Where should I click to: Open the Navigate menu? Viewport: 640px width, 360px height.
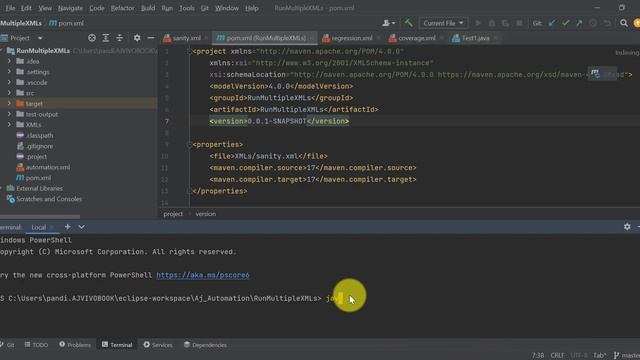pos(70,8)
